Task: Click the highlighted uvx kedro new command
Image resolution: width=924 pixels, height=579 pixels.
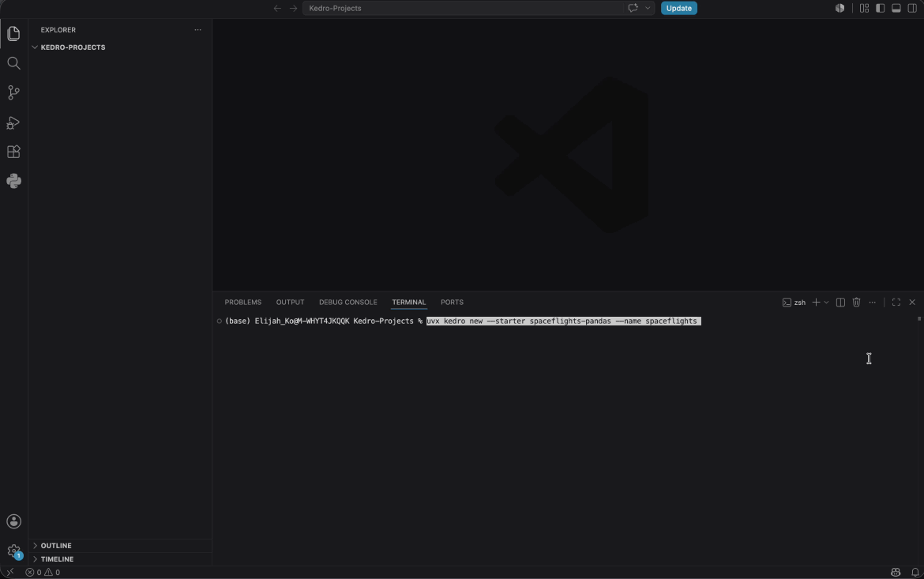Action: 563,321
